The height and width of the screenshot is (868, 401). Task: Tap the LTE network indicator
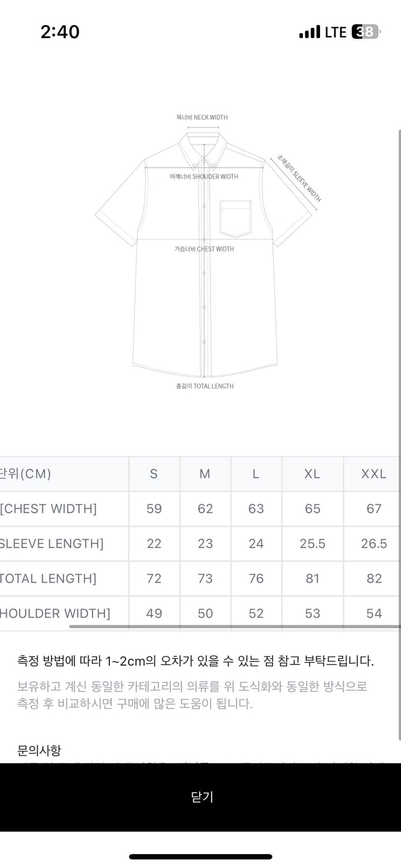click(x=336, y=32)
